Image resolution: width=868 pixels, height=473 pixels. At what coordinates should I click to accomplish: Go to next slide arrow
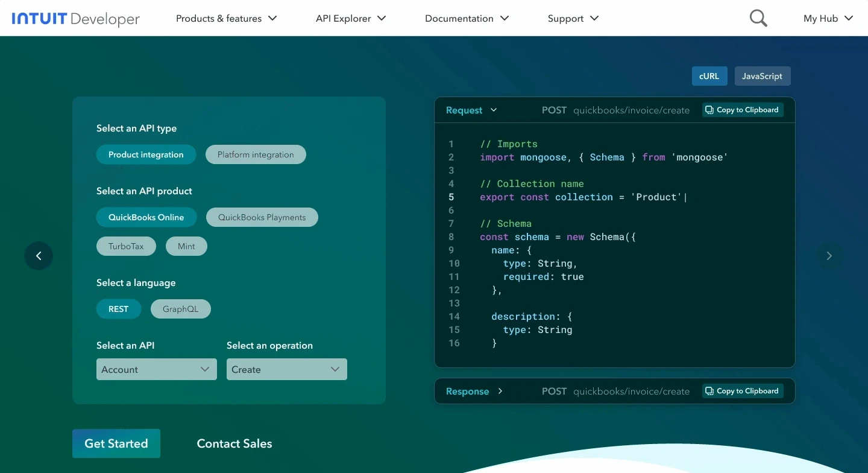pos(829,256)
